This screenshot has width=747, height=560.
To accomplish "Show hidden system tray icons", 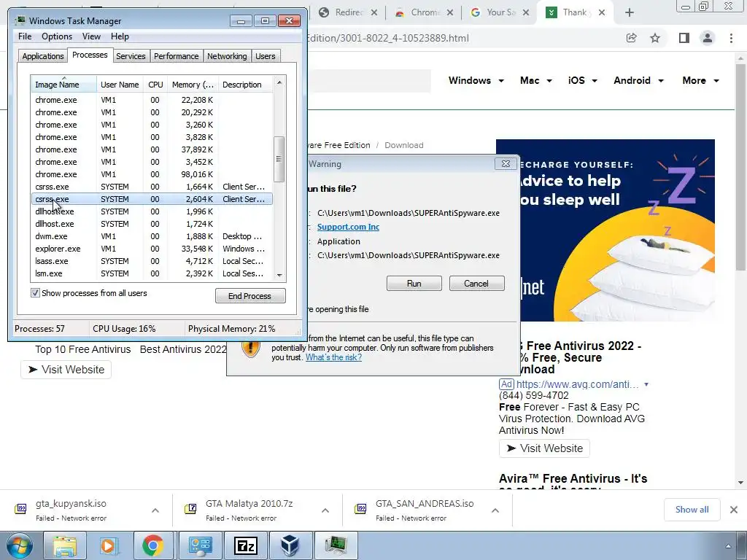I will point(728,546).
